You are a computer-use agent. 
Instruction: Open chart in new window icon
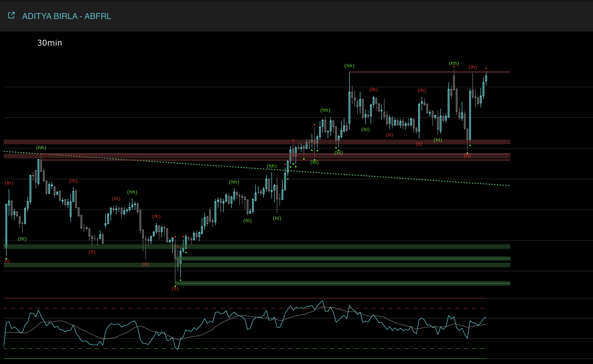(x=11, y=15)
